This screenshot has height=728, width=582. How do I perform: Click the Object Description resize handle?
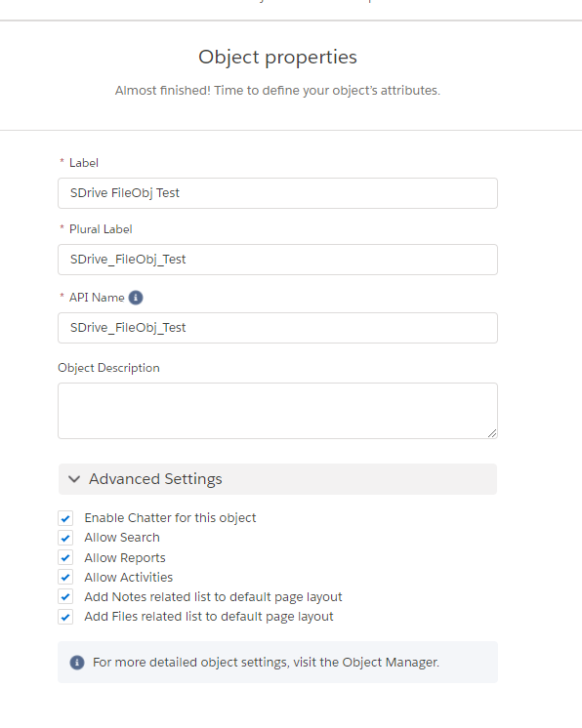click(x=492, y=433)
